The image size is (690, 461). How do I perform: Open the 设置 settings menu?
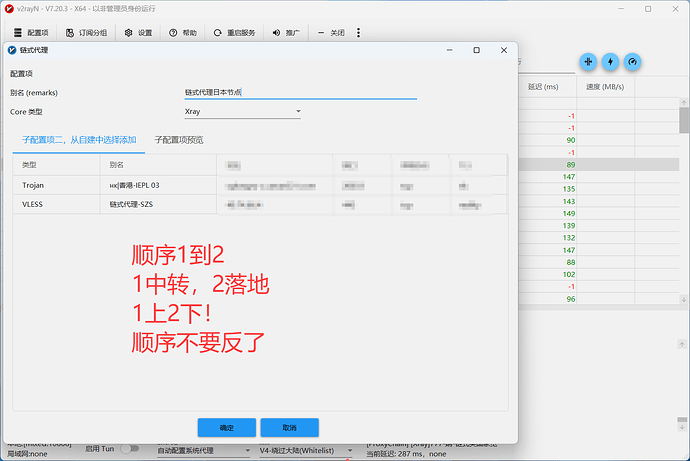138,33
